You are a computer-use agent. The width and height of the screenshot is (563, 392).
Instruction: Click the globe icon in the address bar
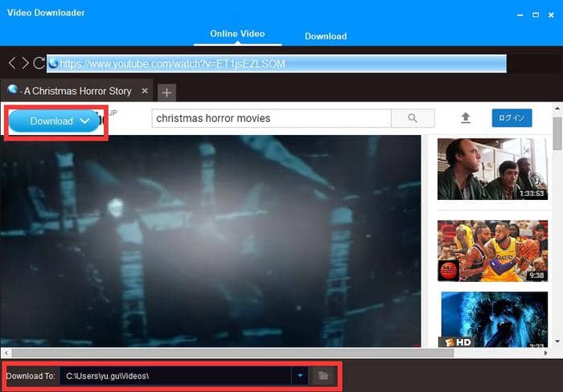click(x=54, y=63)
